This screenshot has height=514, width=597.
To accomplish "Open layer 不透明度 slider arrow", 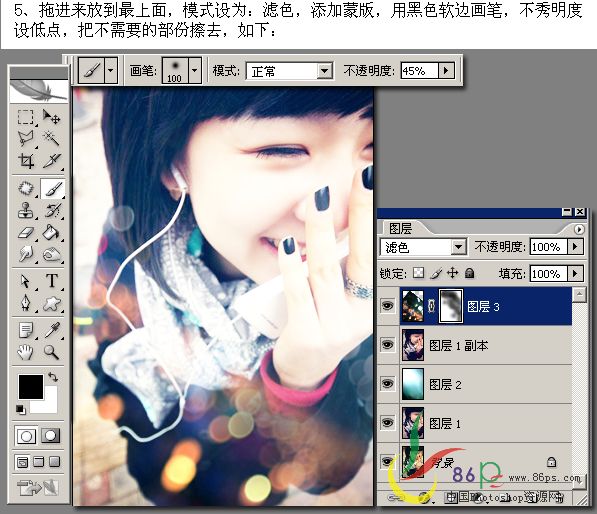I will click(575, 247).
